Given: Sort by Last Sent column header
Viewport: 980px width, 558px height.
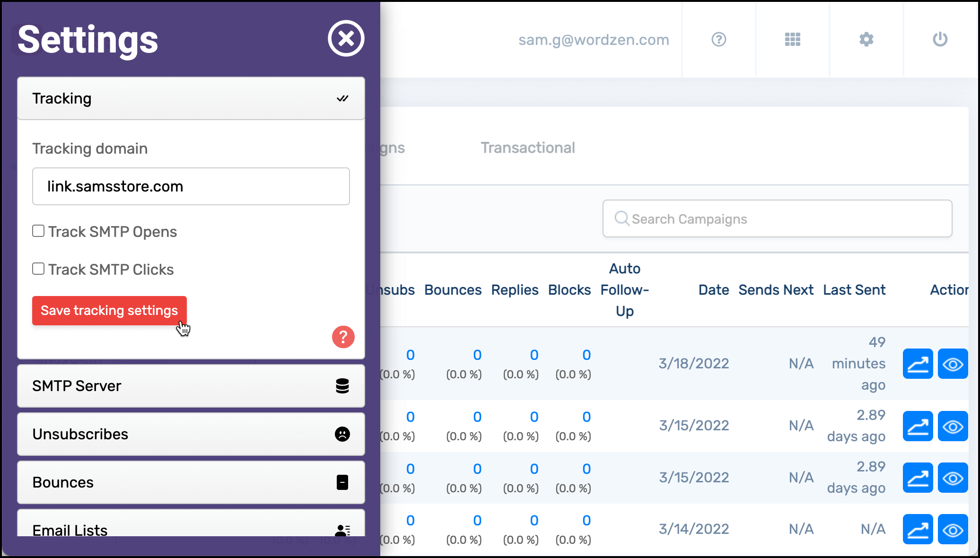Looking at the screenshot, I should click(x=854, y=290).
